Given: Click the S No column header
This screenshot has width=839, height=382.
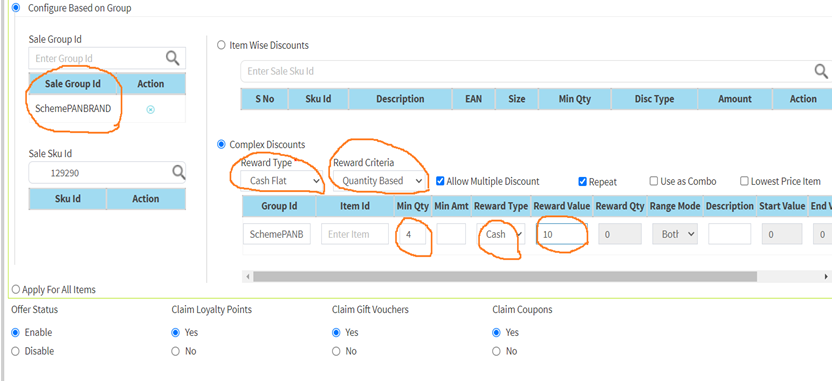Looking at the screenshot, I should [264, 99].
